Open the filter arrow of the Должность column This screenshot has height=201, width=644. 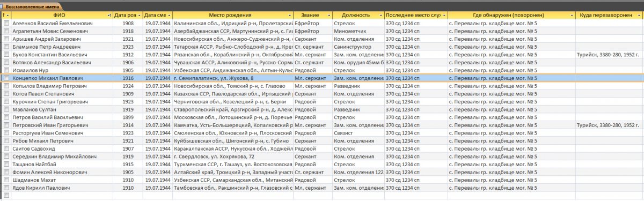(380, 16)
